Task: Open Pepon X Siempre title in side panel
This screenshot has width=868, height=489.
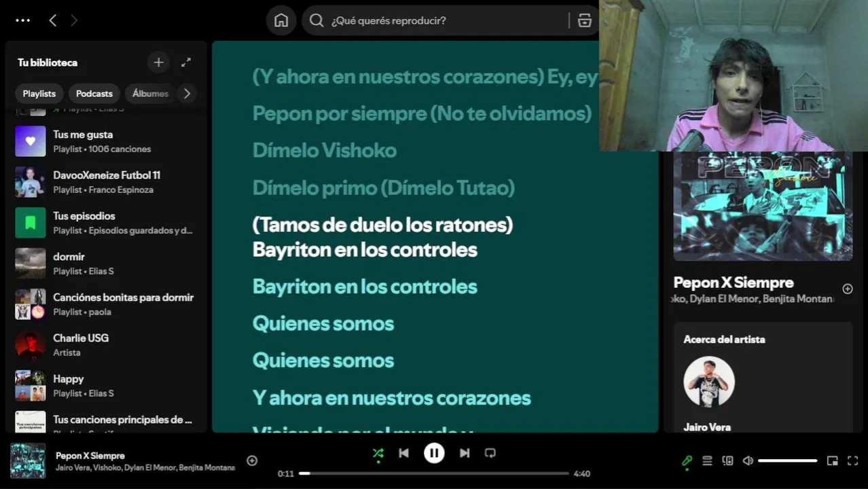Action: click(734, 283)
